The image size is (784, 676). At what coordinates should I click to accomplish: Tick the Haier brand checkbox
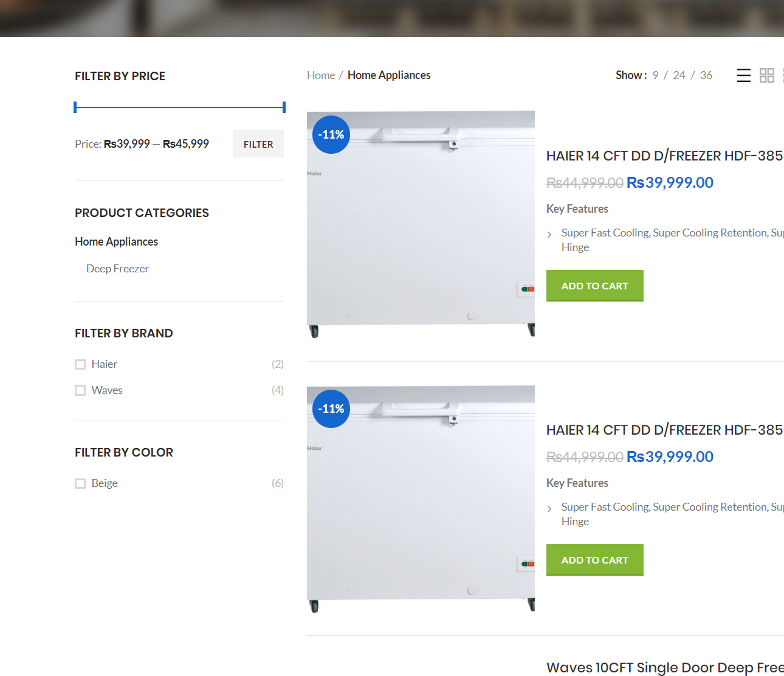pyautogui.click(x=80, y=364)
